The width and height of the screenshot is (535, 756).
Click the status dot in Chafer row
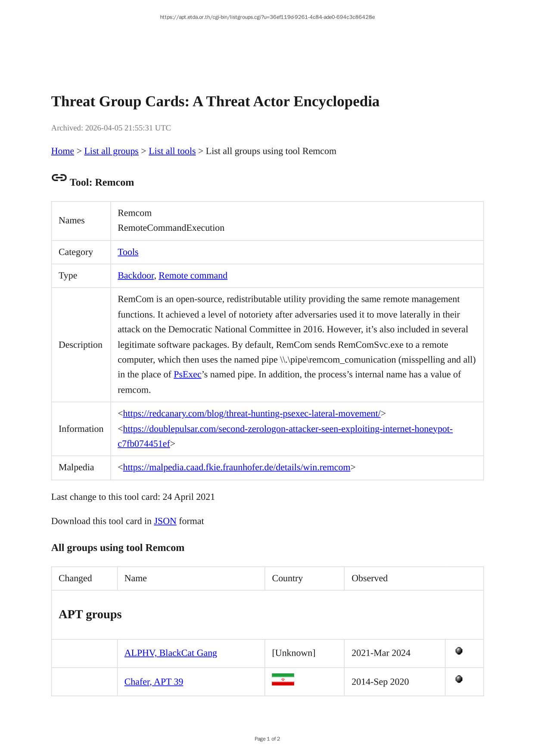click(459, 679)
